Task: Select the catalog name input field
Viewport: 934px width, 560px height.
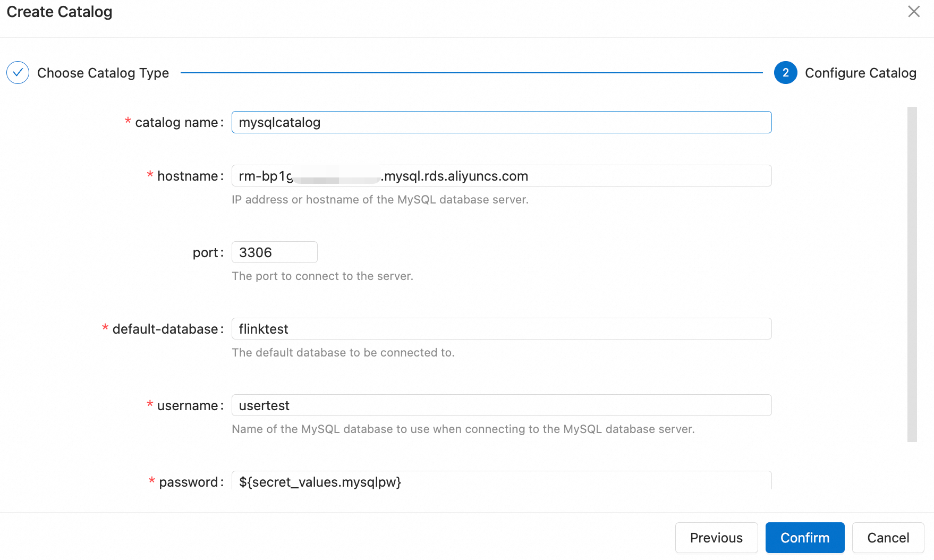Action: [x=501, y=122]
